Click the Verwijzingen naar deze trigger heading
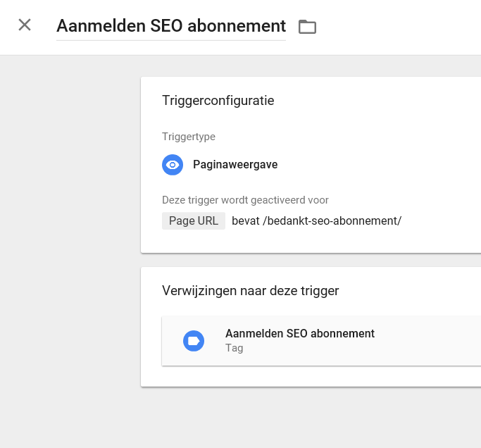The image size is (481, 448). [x=250, y=291]
